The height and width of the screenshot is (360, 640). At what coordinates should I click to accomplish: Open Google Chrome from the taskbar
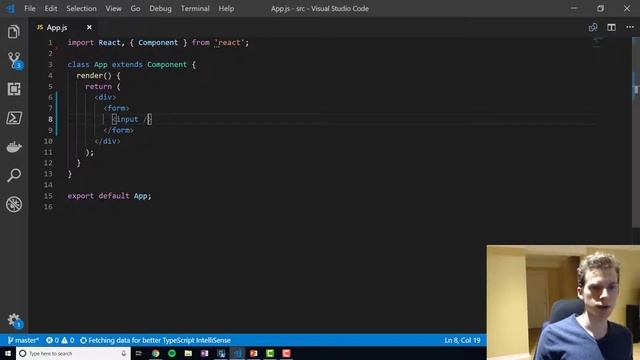[x=156, y=353]
